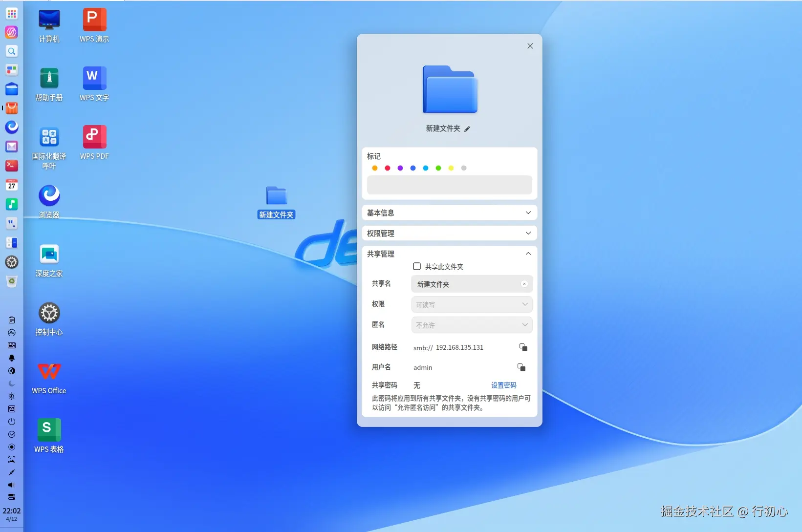Toggle dark mode moon icon in tray
Image resolution: width=802 pixels, height=532 pixels.
click(x=12, y=383)
